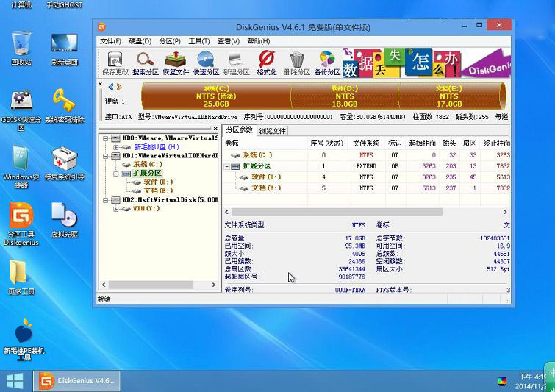Close the left tree panel
This screenshot has width=555, height=392.
coord(215,129)
